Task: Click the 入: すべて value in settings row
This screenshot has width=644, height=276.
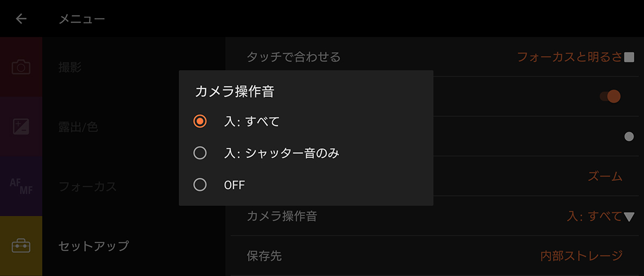Action: (594, 217)
